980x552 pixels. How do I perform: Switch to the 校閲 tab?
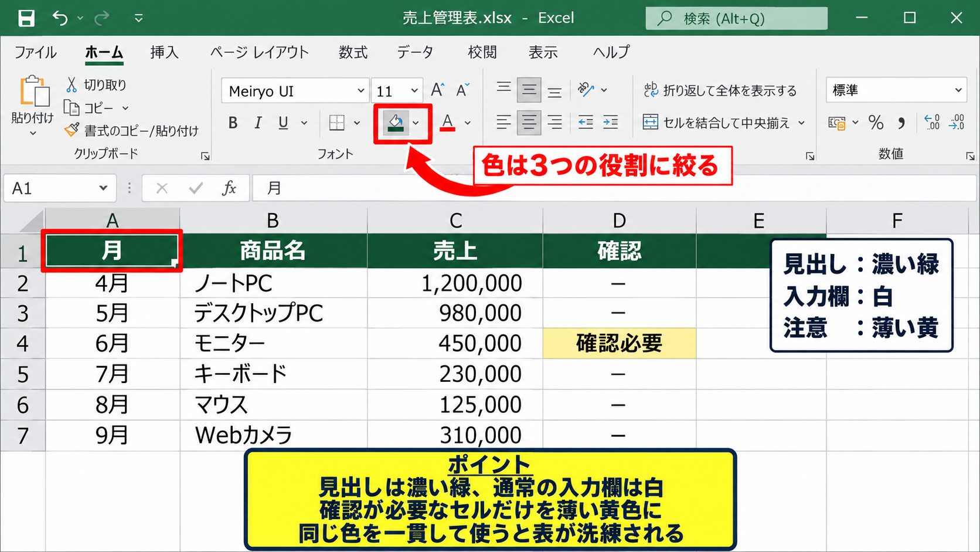(x=482, y=52)
